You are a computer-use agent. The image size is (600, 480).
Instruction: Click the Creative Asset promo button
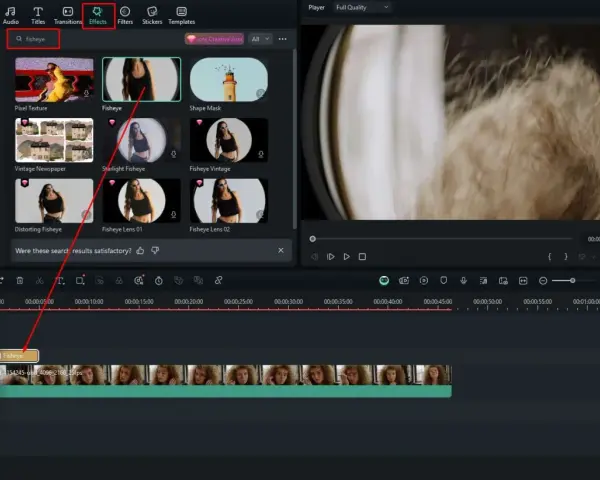click(x=214, y=39)
